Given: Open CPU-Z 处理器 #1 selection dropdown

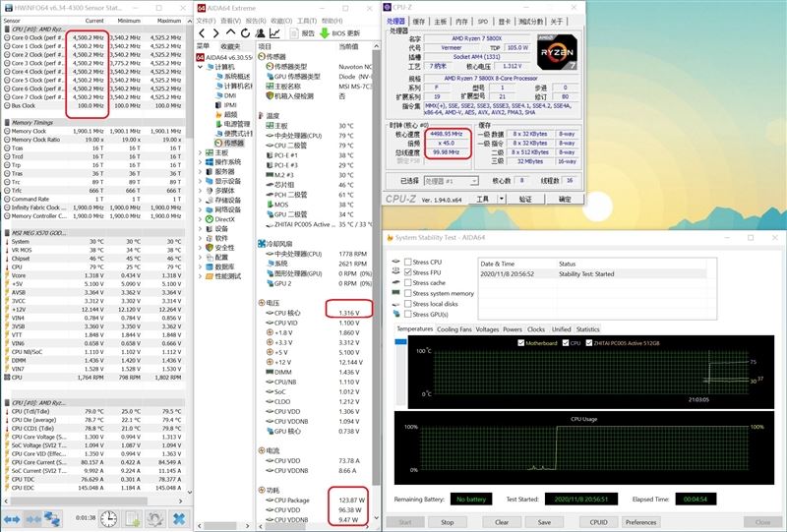Looking at the screenshot, I should pyautogui.click(x=452, y=181).
